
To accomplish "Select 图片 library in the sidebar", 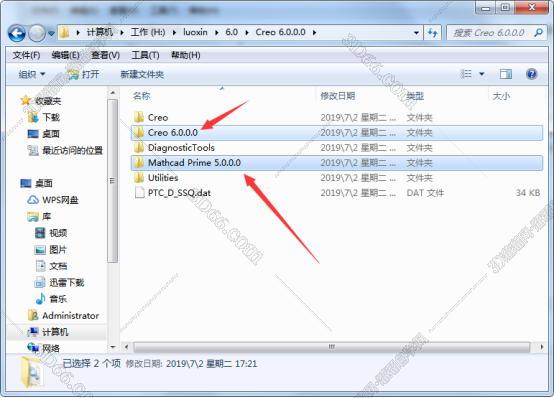I will click(58, 250).
